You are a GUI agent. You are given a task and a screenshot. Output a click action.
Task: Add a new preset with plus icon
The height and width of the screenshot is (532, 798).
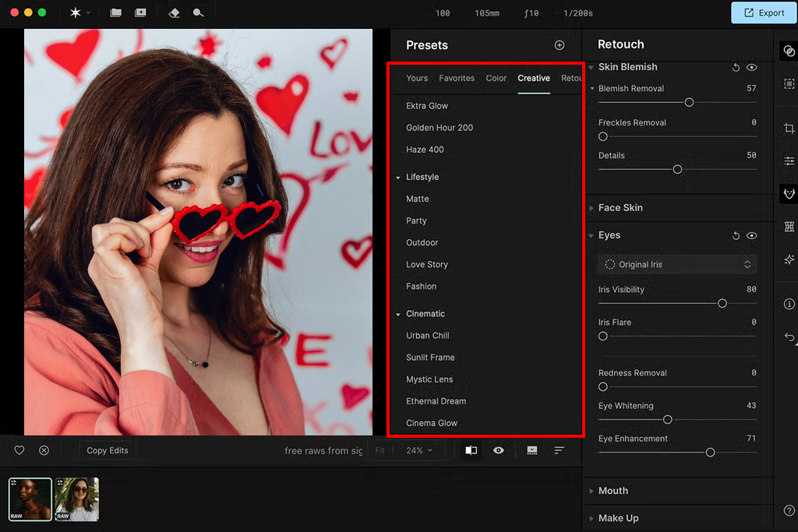560,45
